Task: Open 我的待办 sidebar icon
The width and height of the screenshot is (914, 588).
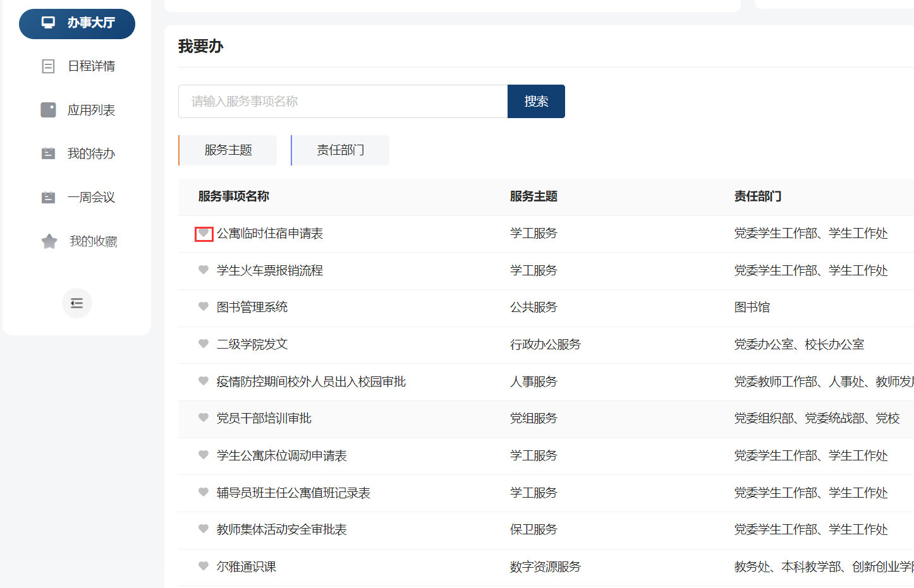Action: [x=48, y=153]
